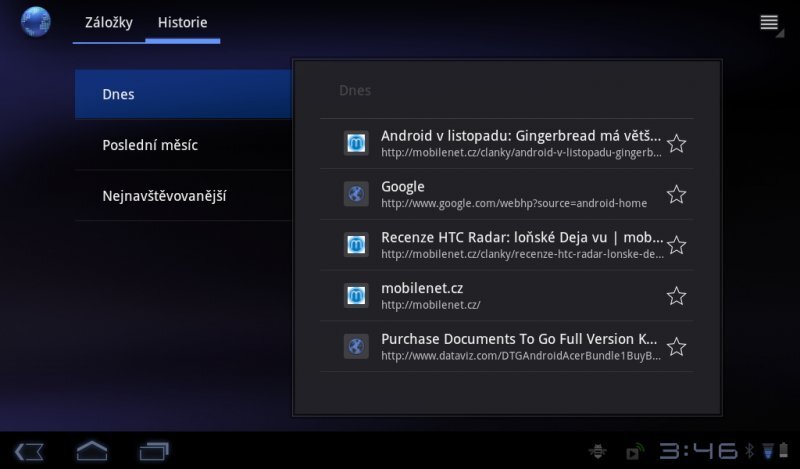Open the Google history entry
Viewport: 800px width, 469px height.
click(x=507, y=194)
